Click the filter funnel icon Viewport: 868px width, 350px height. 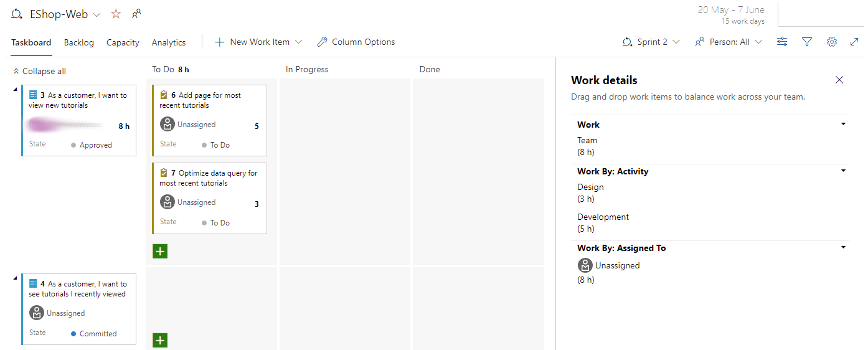tap(807, 42)
